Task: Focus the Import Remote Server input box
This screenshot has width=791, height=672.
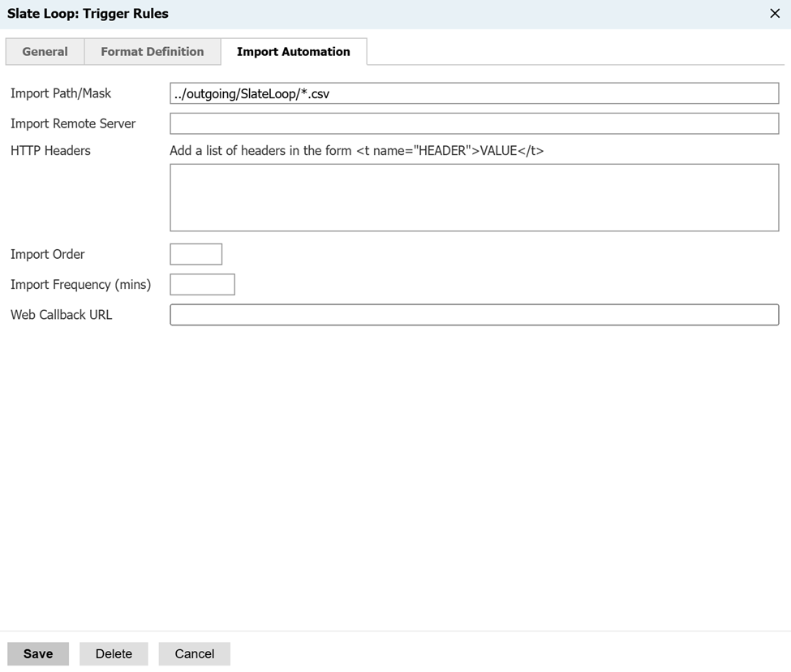Action: tap(474, 123)
